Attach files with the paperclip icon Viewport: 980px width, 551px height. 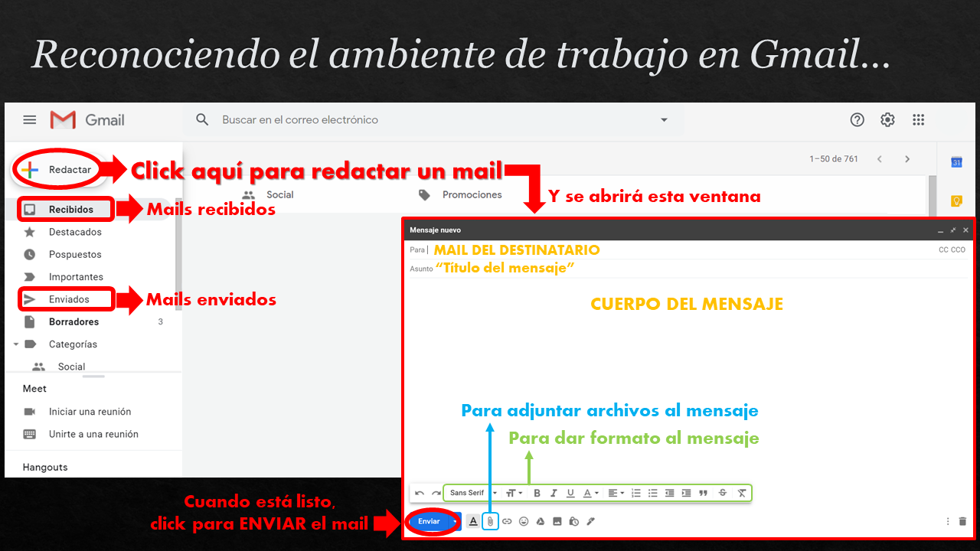coord(490,521)
